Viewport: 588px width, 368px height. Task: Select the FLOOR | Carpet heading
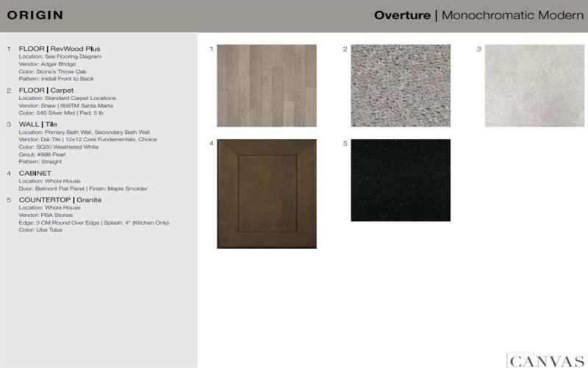[x=46, y=91]
